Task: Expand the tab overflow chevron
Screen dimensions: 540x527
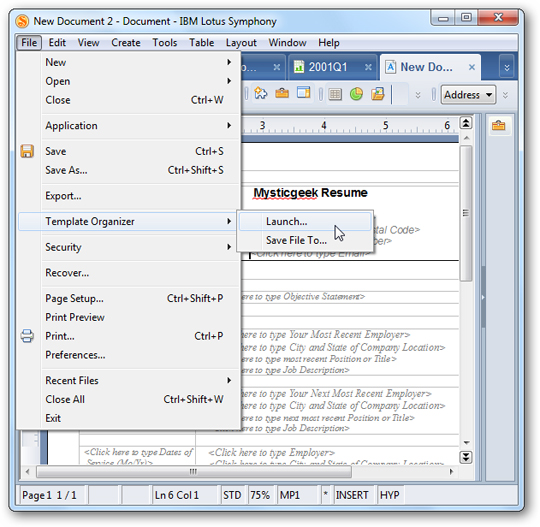Action: tap(507, 68)
